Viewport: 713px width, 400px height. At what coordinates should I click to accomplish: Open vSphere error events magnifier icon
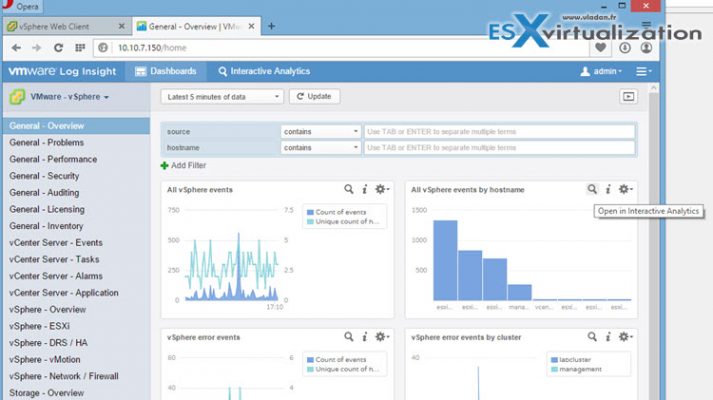[349, 337]
